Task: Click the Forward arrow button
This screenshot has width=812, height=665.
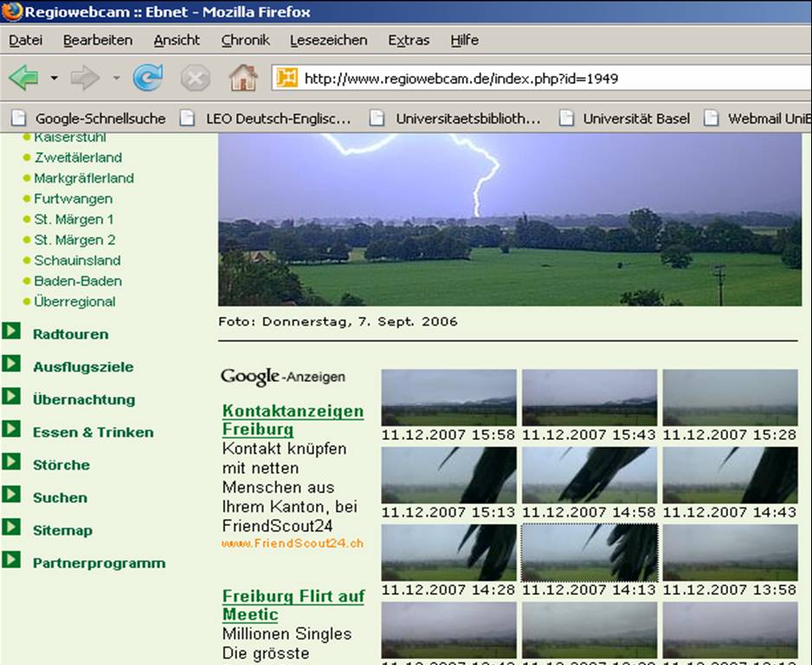Action: click(x=84, y=79)
